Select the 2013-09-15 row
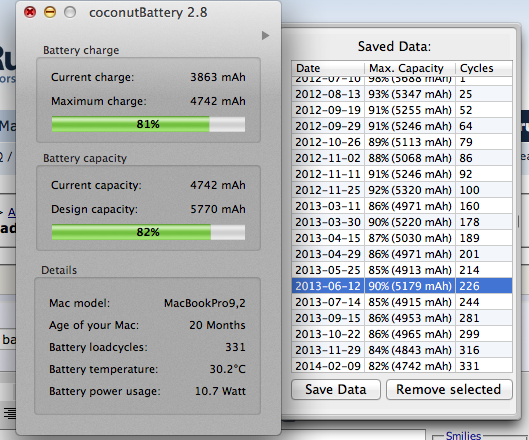This screenshot has height=440, width=529. pos(402,318)
